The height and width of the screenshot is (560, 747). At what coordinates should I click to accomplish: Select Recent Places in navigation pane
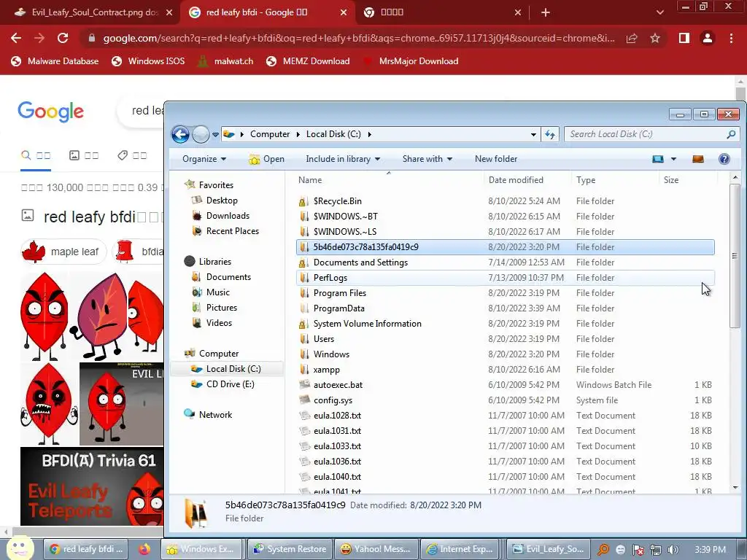[x=233, y=231]
